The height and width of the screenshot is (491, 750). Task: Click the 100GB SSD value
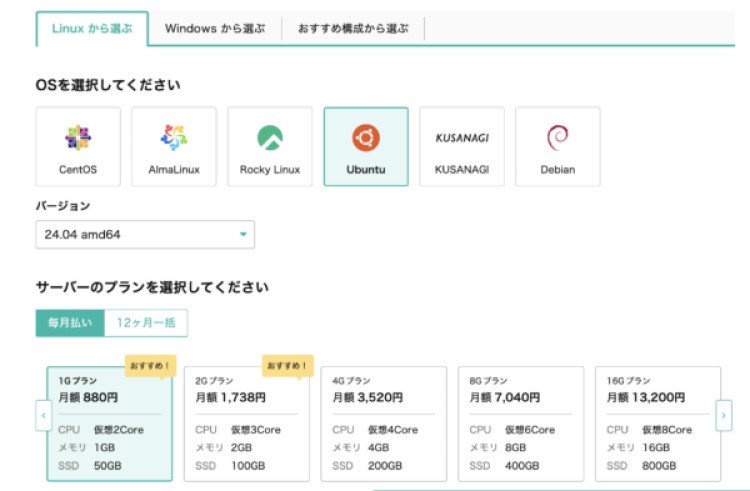point(248,466)
